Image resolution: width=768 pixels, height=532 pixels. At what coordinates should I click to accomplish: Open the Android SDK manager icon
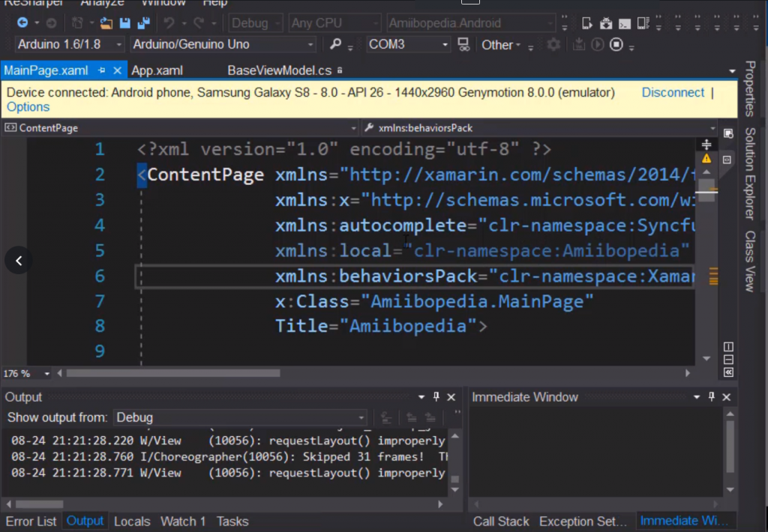tap(606, 23)
